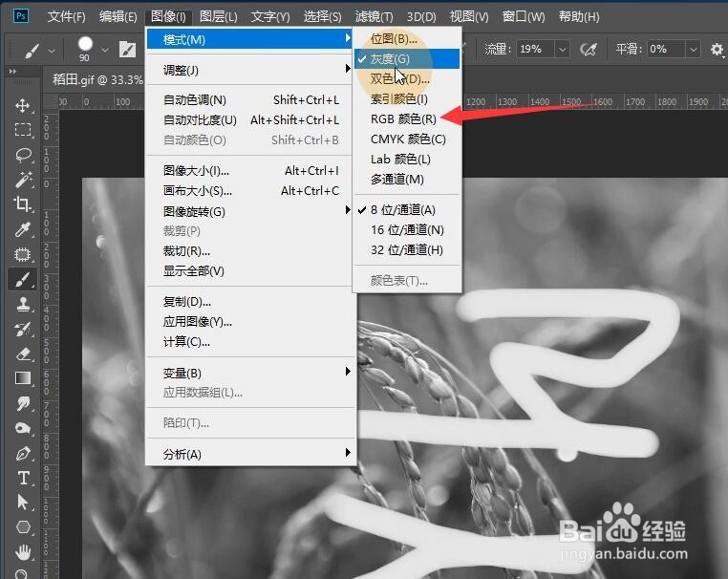Image resolution: width=728 pixels, height=579 pixels.
Task: Select the Magic Wand tool
Action: (x=22, y=180)
